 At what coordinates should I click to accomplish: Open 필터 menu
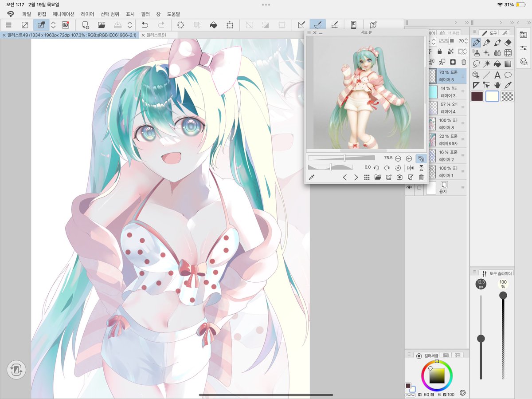click(145, 14)
